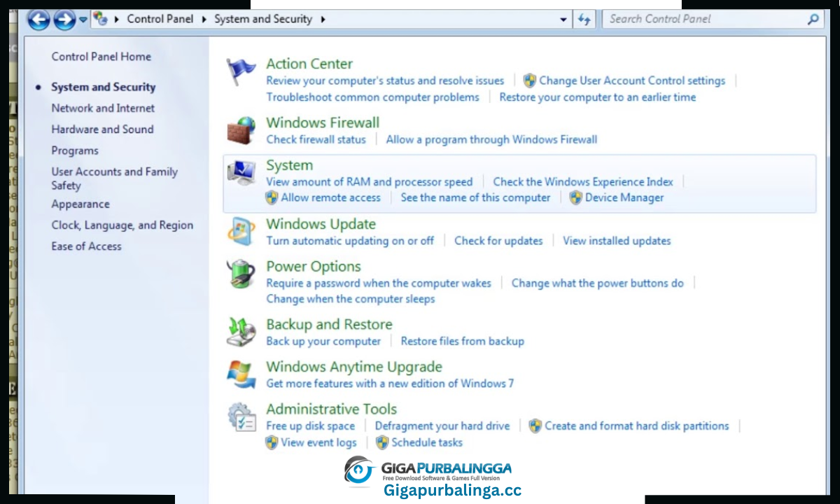Click the System computer icon
This screenshot has width=840, height=504.
pyautogui.click(x=241, y=173)
